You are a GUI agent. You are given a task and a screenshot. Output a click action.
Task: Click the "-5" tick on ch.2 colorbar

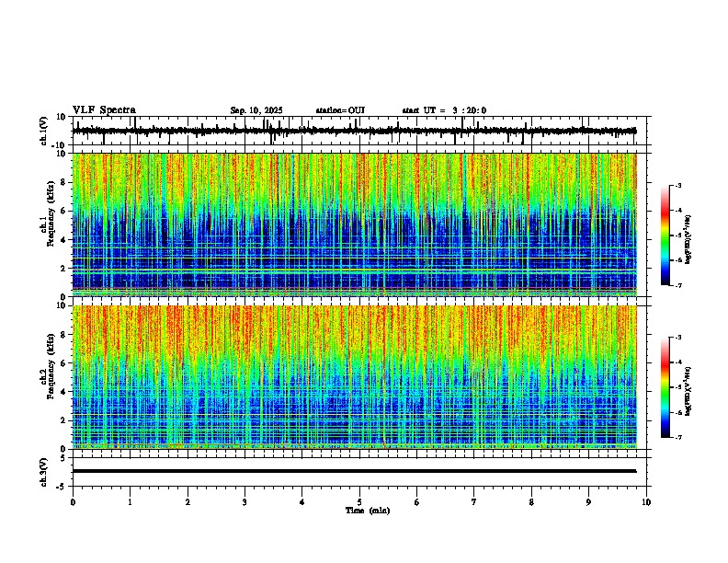[678, 387]
